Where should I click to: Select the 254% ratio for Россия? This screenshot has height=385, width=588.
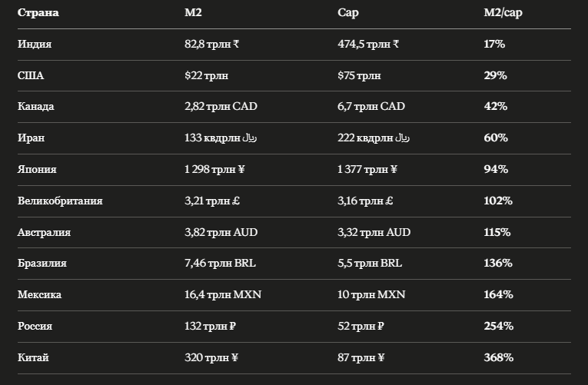[x=498, y=326]
